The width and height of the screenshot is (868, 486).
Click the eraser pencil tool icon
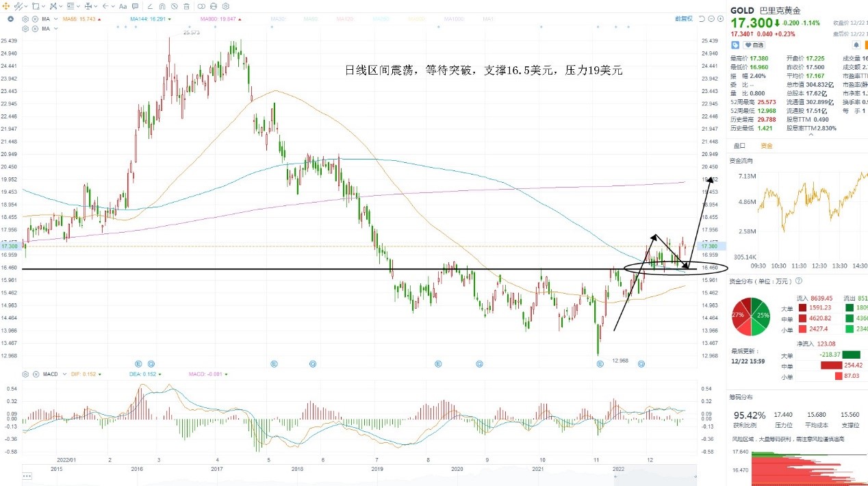[x=150, y=6]
